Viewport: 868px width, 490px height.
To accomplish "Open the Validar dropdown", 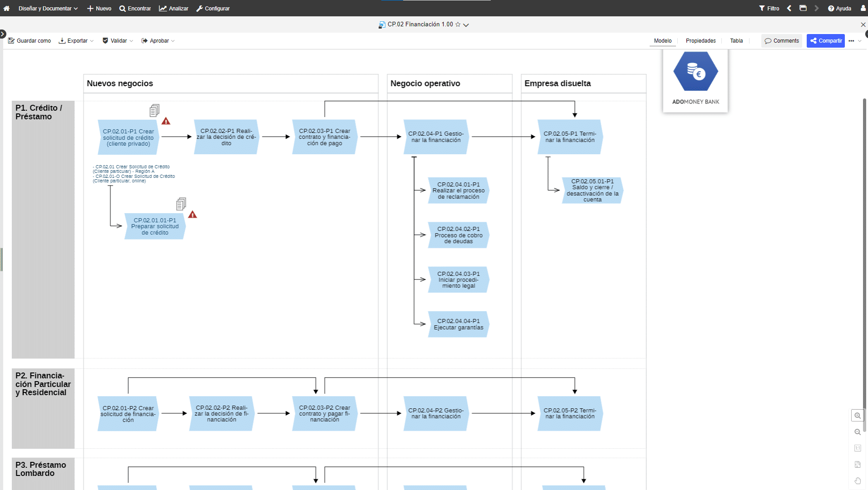I will pos(118,41).
